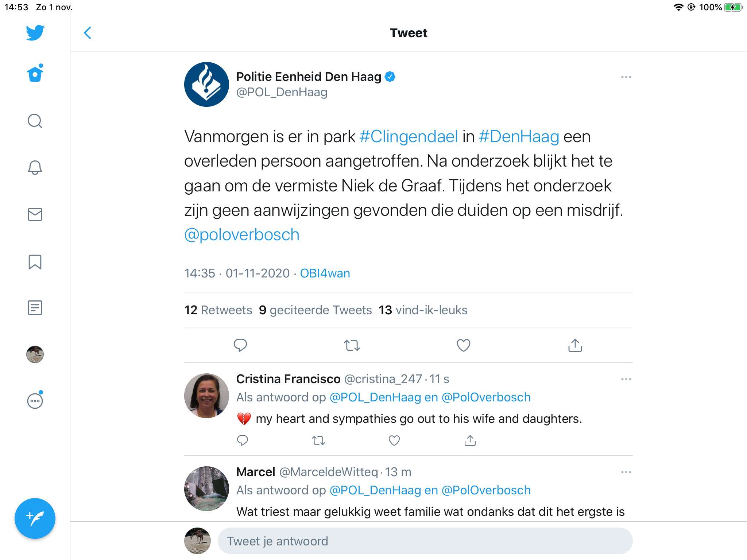Screen dimensions: 747x560
Task: Open options menu on Cristina Francisco's reply
Action: click(x=626, y=379)
